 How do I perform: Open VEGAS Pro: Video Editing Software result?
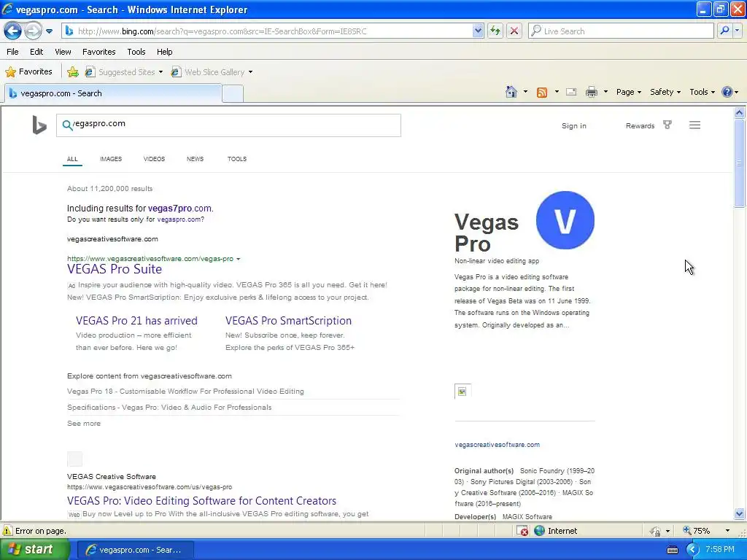click(201, 500)
